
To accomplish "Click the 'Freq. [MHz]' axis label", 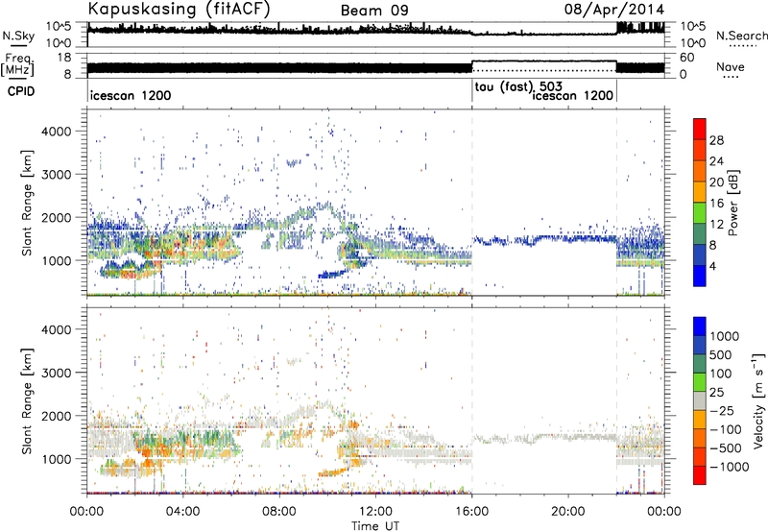I will [18, 65].
